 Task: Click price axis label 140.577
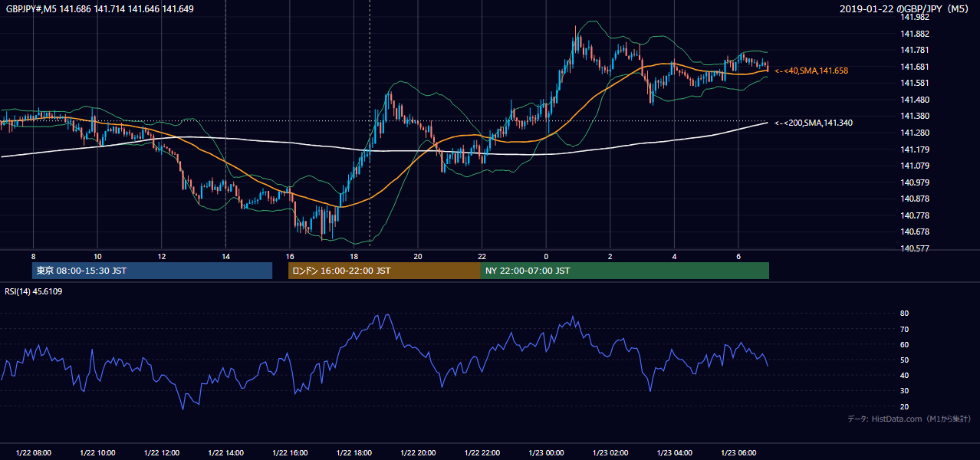pos(913,248)
